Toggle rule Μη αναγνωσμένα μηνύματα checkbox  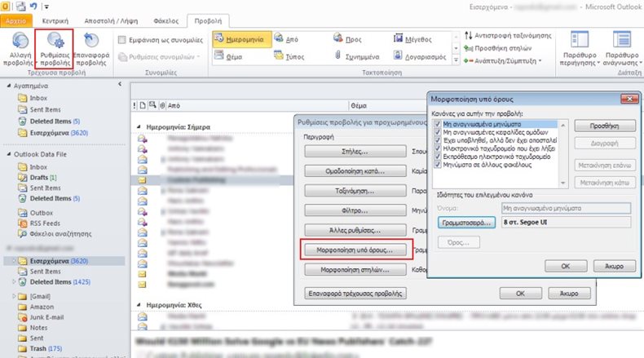point(438,124)
